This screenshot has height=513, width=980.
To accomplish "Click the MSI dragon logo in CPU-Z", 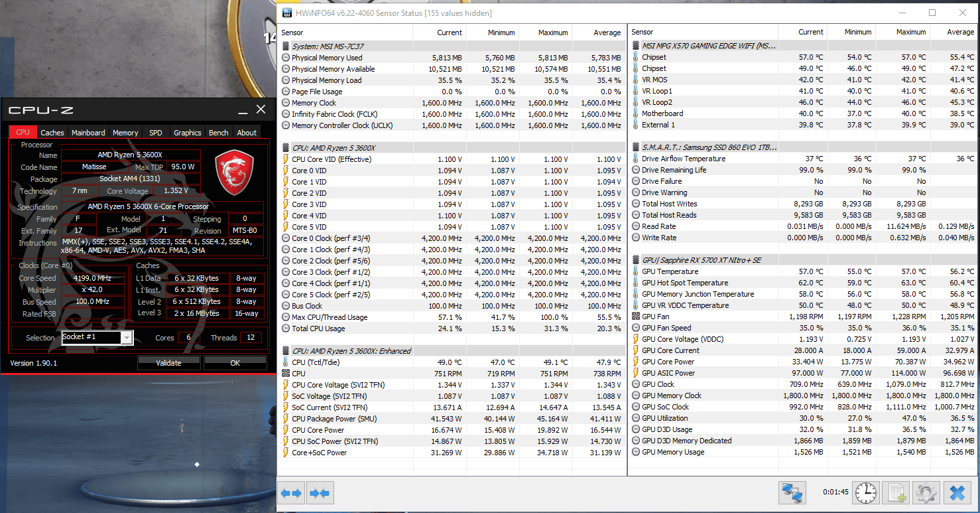I will click(x=235, y=173).
